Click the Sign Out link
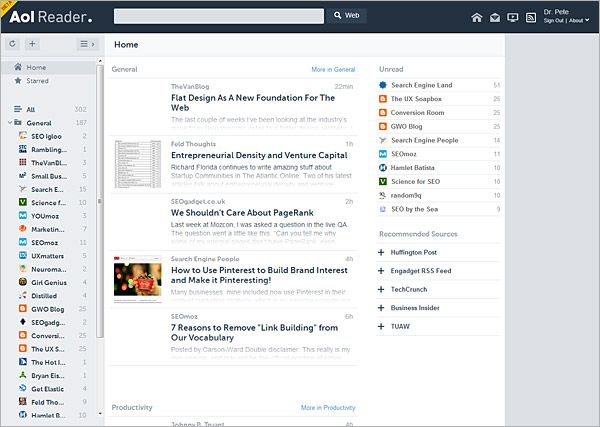 coord(553,21)
